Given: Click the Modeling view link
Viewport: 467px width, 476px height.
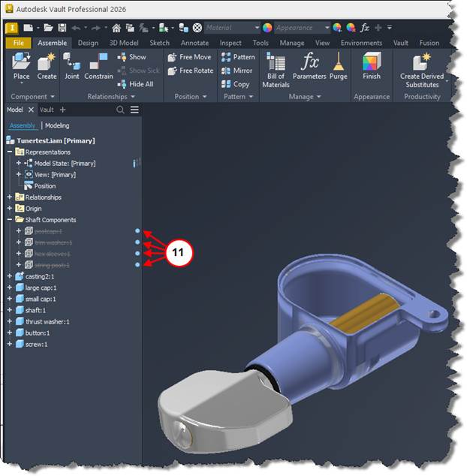Looking at the screenshot, I should [x=57, y=125].
